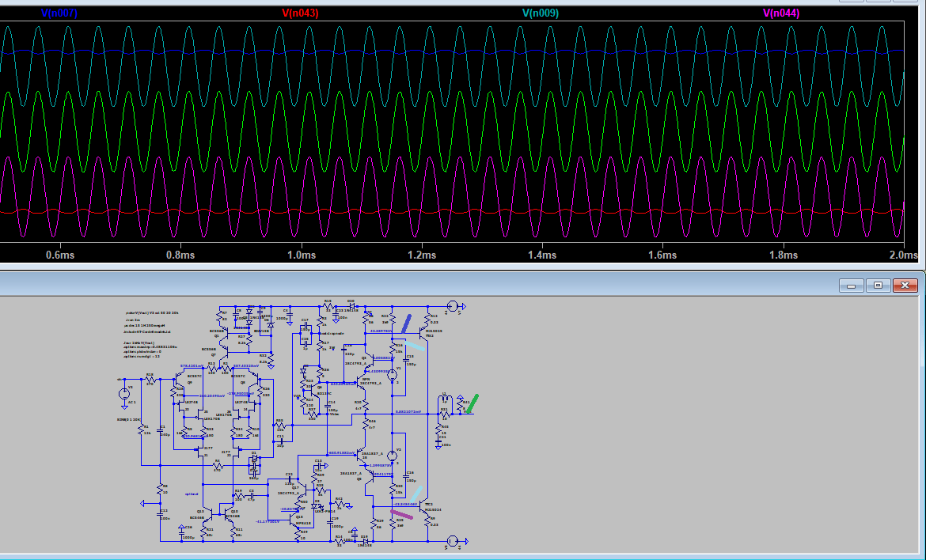Viewport: 926px width, 560px height.
Task: Click the 1.8ms time axis label
Action: [x=783, y=255]
